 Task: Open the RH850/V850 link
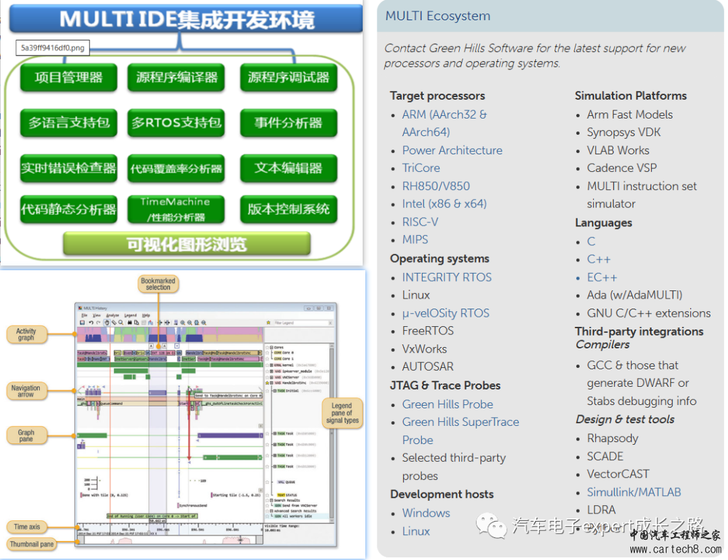(x=436, y=186)
